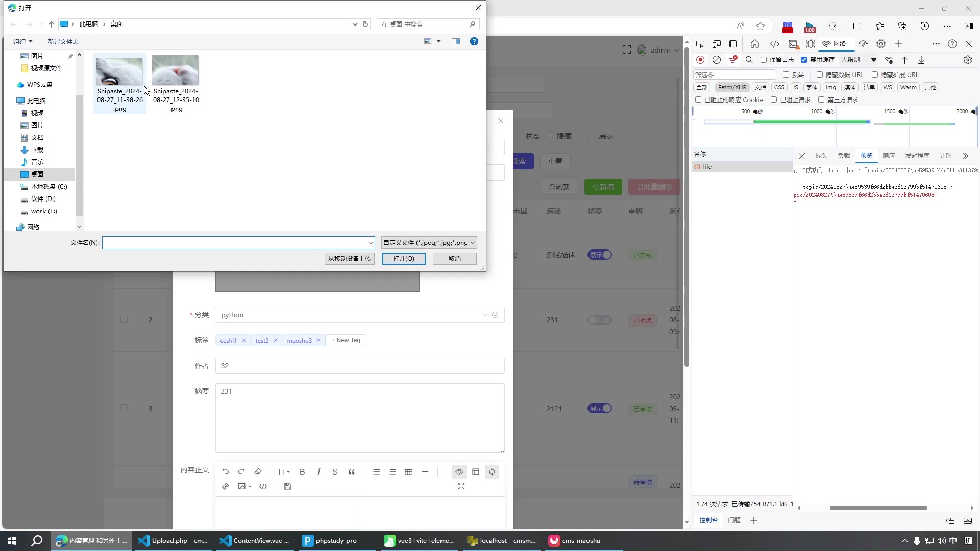This screenshot has width=980, height=551.
Task: Open DevTools network search magnifier
Action: tap(749, 60)
